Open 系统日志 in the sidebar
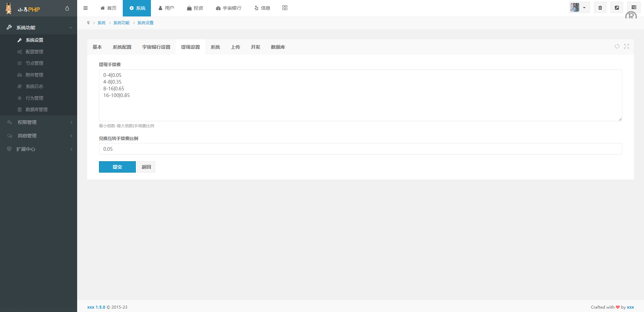This screenshot has width=644, height=312. [x=35, y=86]
